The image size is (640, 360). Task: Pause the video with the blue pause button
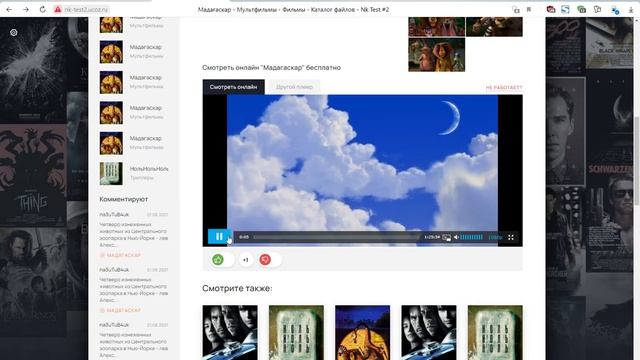(x=219, y=237)
